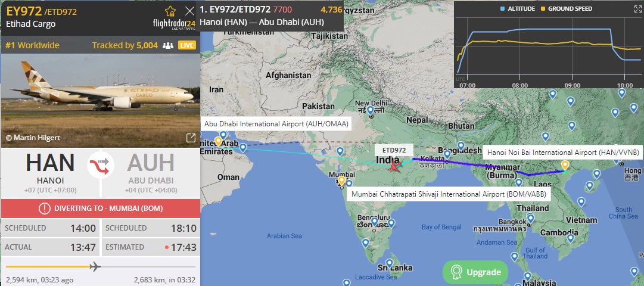
Task: Click the LIVE badge
Action: tap(187, 45)
